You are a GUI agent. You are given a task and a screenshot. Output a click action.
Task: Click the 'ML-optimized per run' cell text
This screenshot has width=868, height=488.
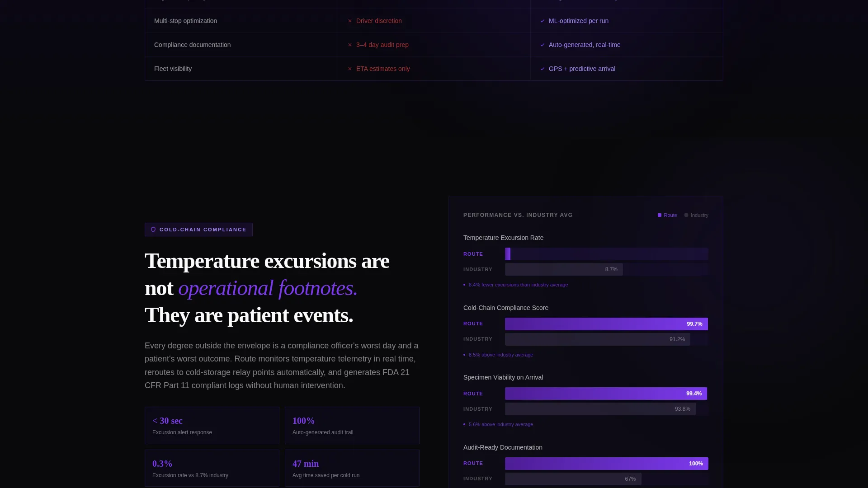pos(579,21)
